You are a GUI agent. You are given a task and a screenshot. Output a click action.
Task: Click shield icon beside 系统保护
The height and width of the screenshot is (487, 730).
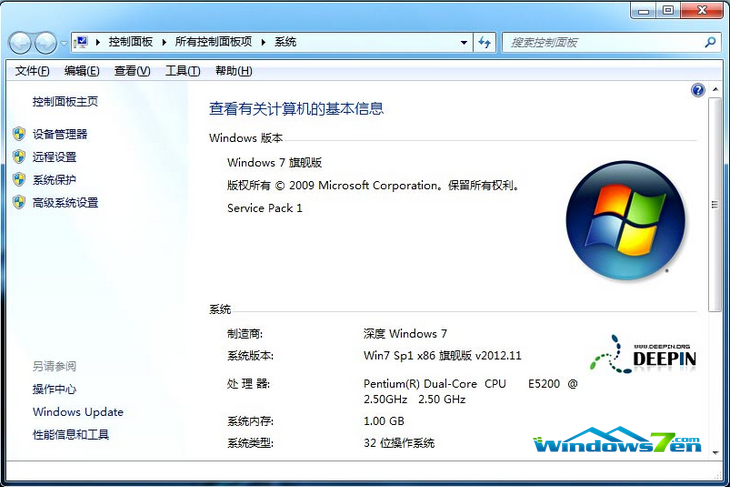point(19,180)
